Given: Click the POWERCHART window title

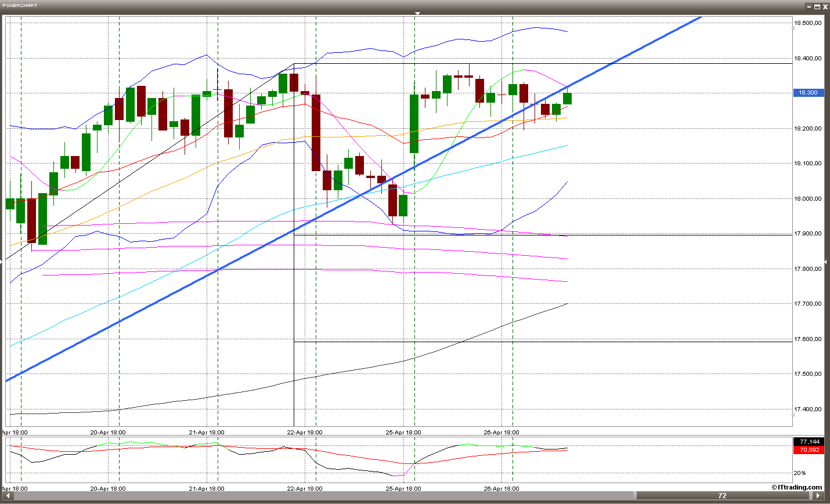Looking at the screenshot, I should [x=20, y=6].
